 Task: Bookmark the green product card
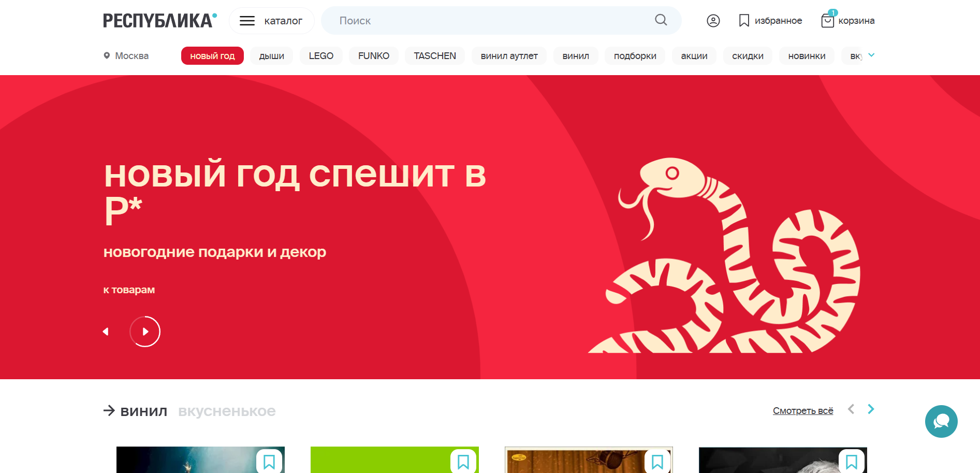click(463, 461)
